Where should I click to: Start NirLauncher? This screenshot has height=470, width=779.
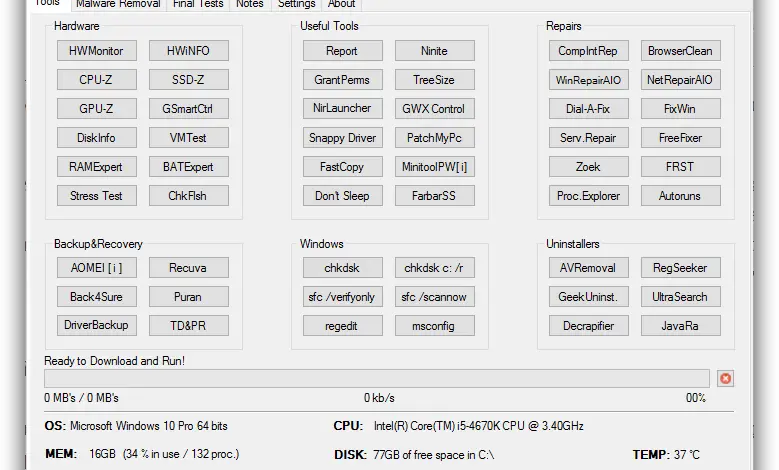coord(342,109)
